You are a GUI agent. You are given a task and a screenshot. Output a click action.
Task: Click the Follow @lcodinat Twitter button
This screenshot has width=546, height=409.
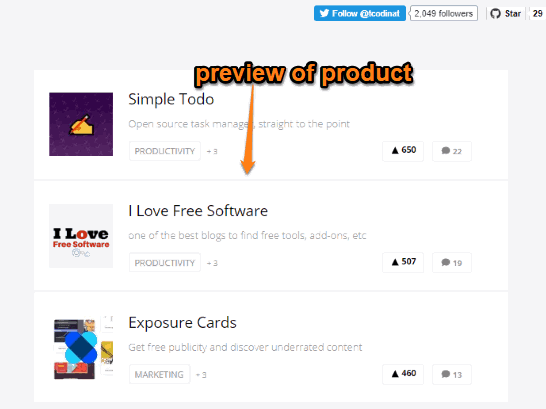coord(360,13)
